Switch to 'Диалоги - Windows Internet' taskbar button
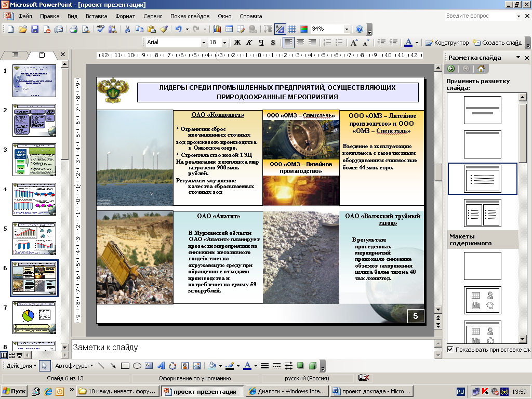Viewport: 532px width, 399px height. coord(287,391)
